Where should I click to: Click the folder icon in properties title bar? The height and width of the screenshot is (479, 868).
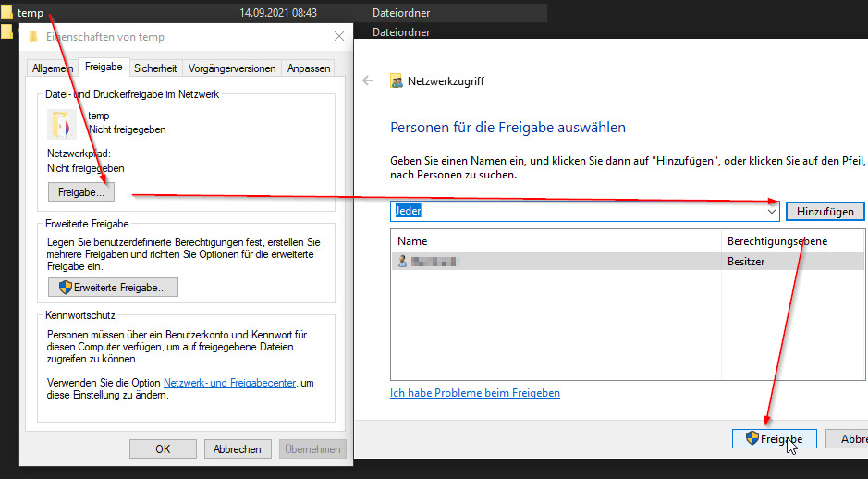pyautogui.click(x=33, y=37)
